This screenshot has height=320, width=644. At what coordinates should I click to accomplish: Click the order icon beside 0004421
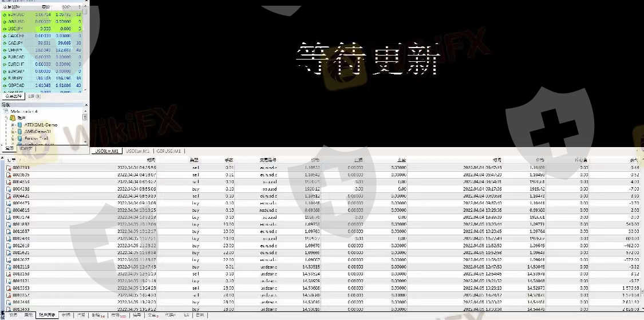coord(9,196)
